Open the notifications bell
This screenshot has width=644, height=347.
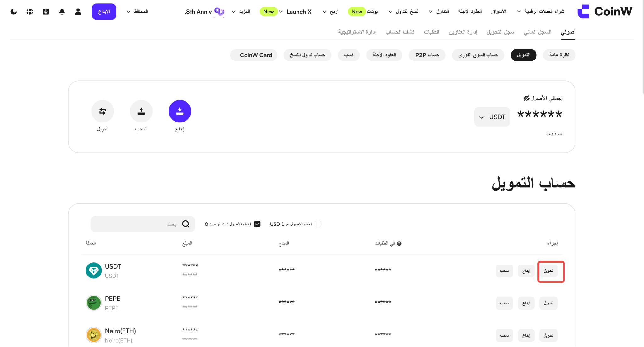pos(62,12)
